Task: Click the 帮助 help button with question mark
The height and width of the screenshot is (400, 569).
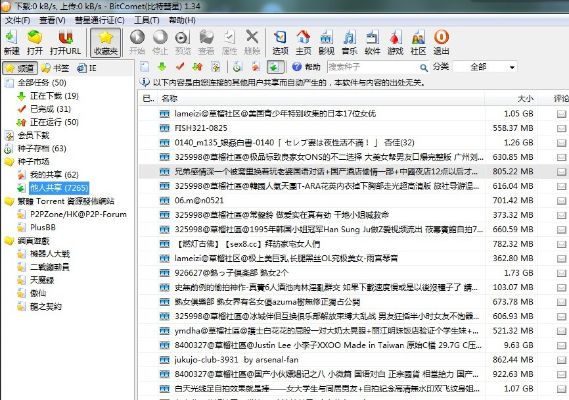Action: [x=306, y=67]
